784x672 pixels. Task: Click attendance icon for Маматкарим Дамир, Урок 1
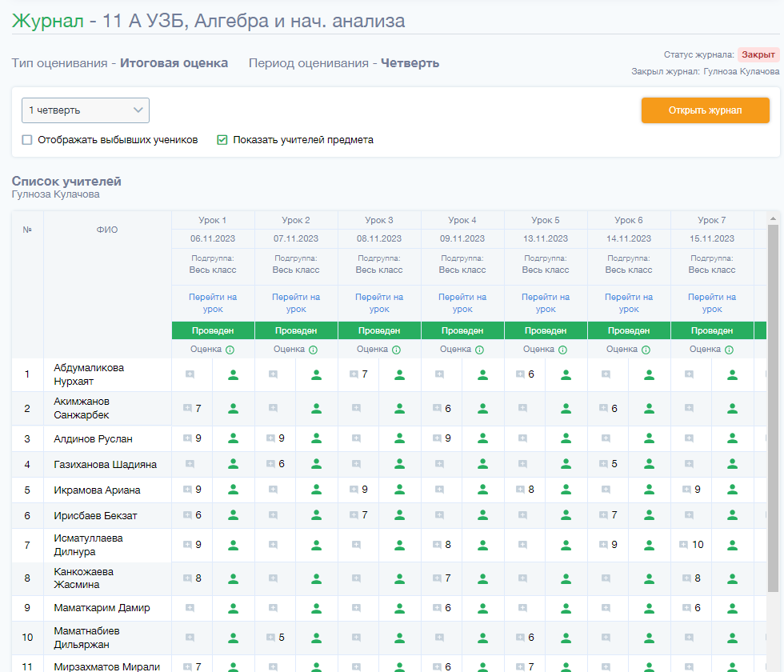coord(233,609)
